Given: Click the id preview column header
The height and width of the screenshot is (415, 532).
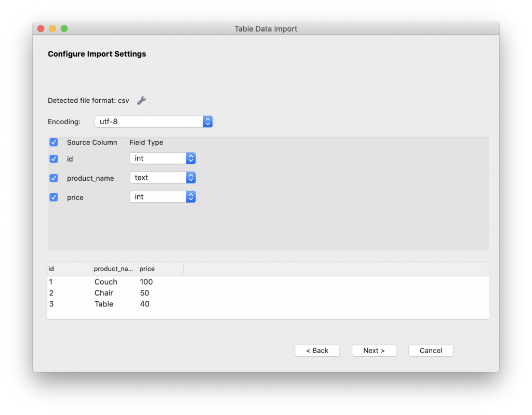Looking at the screenshot, I should [x=69, y=269].
